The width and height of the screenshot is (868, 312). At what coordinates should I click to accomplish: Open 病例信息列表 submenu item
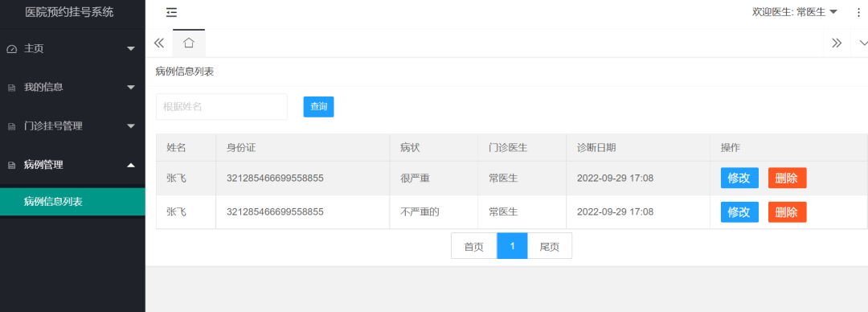[x=72, y=202]
